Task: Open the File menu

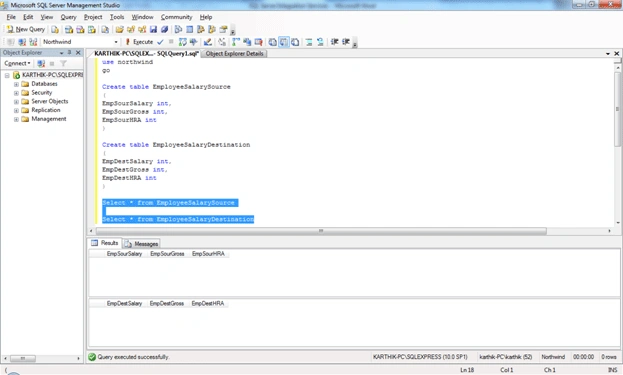Action: pos(11,17)
